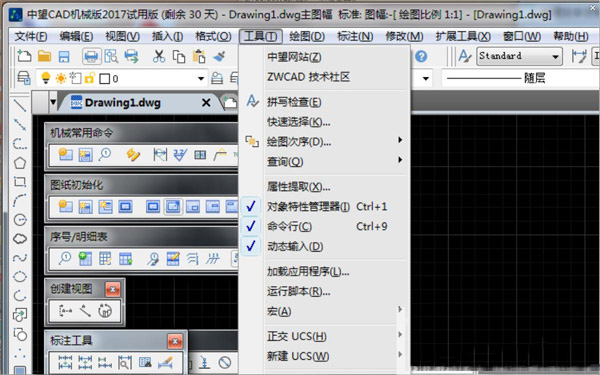Toggle 对象特性管理器 checked menu item
The width and height of the screenshot is (600, 375).
pos(324,207)
